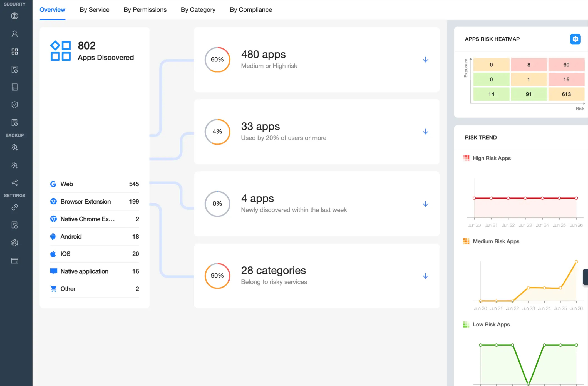This screenshot has width=588, height=386.
Task: Click the Apps Discovered squares icon
Action: tap(60, 51)
